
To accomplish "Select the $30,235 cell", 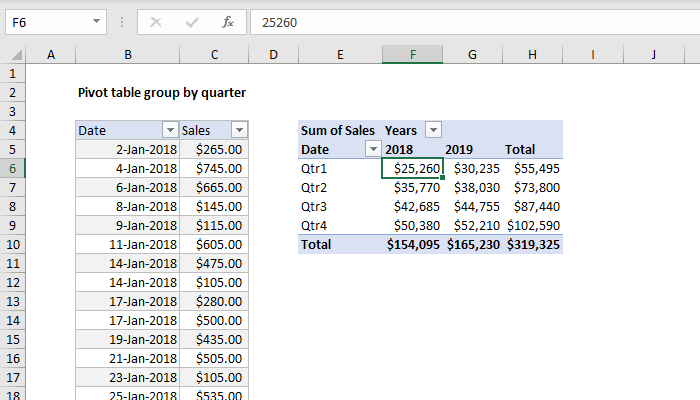I will pos(473,168).
